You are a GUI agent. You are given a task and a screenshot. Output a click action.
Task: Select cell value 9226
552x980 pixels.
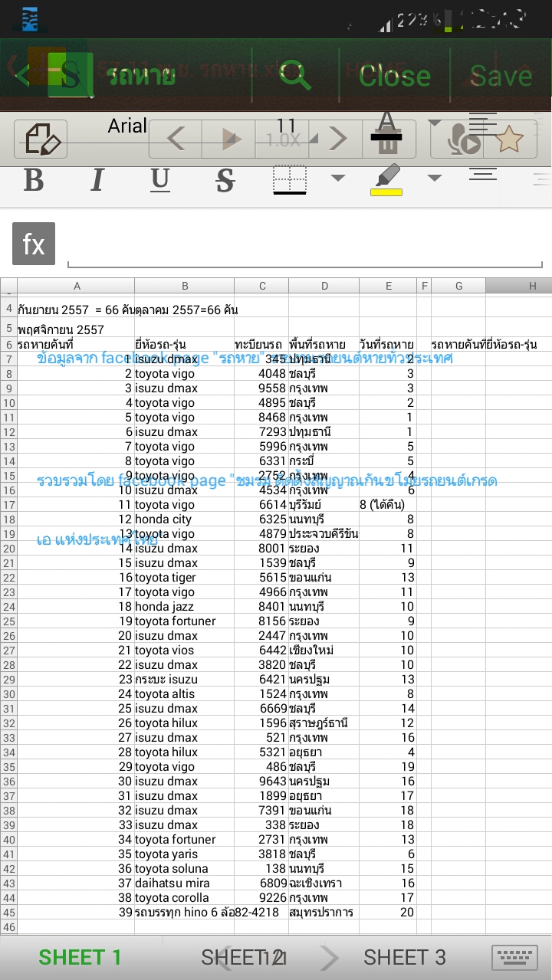[261, 898]
